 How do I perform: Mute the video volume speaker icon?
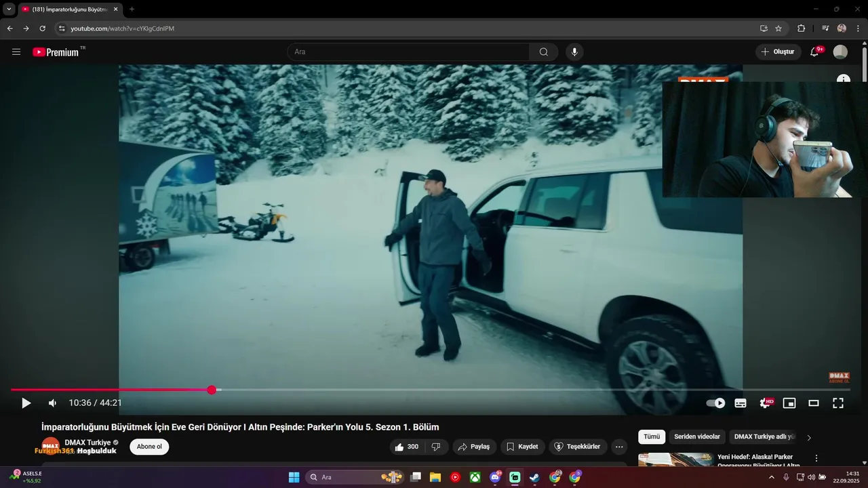pyautogui.click(x=52, y=403)
